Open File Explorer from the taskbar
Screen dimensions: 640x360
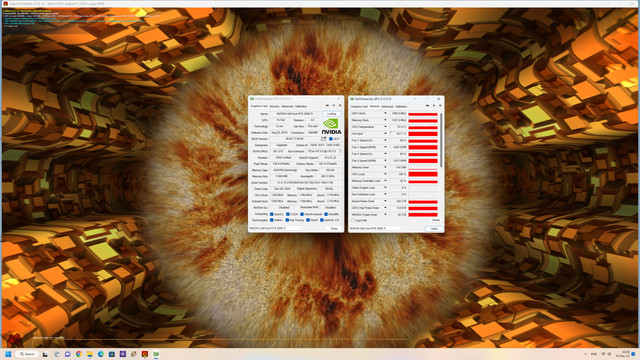tap(90, 354)
